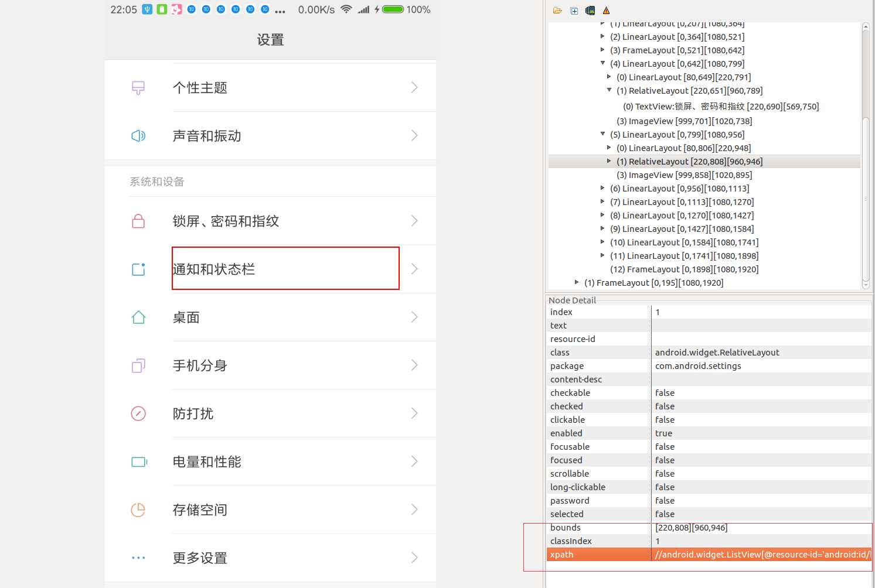Open 个性主题 label in phone settings

point(200,88)
